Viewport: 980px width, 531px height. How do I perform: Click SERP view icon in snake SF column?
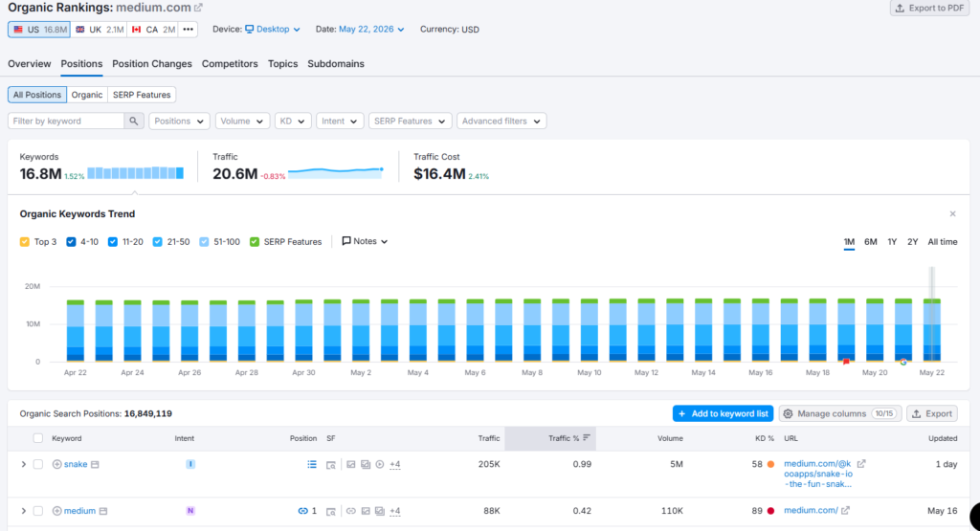pos(331,465)
